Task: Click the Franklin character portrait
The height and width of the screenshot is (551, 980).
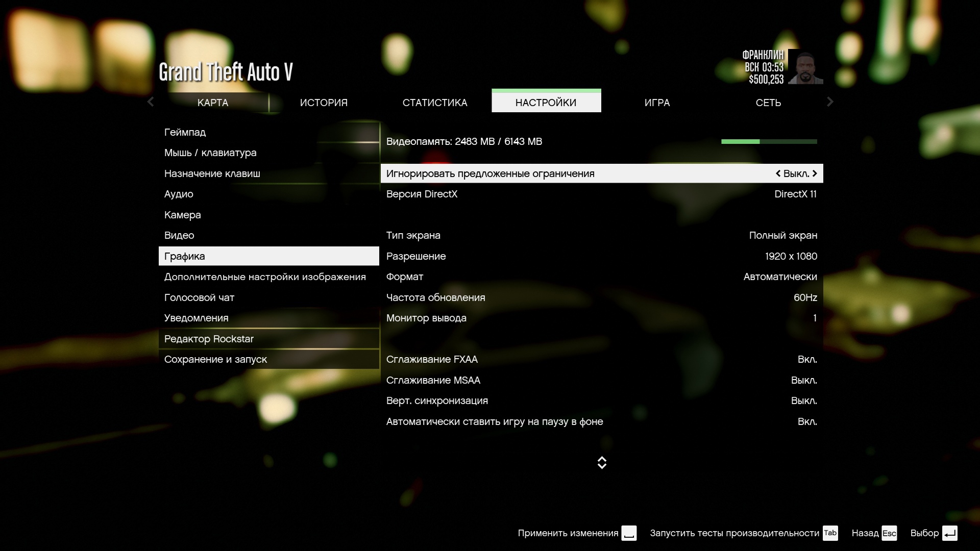Action: (x=805, y=66)
